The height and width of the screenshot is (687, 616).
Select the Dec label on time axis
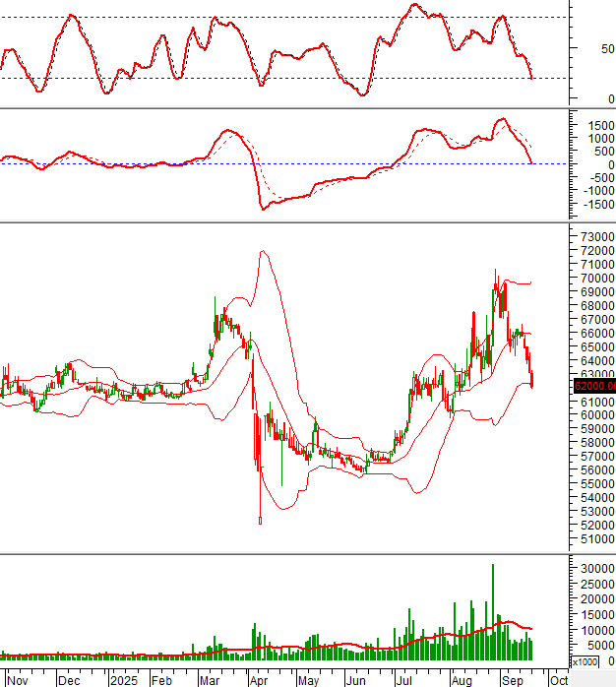coord(69,680)
